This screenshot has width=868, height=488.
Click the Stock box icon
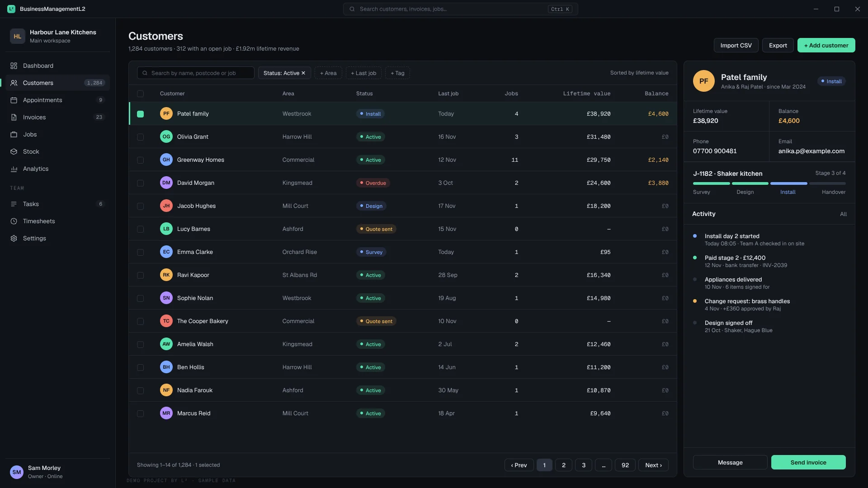(14, 152)
